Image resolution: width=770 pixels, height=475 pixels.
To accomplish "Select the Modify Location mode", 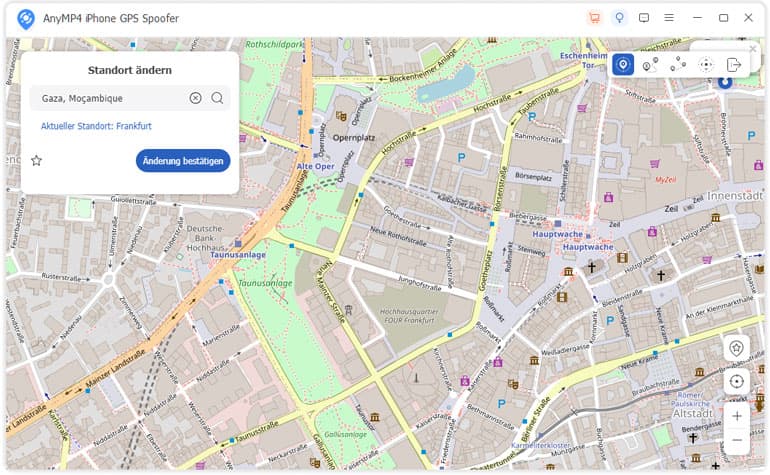I will click(623, 64).
